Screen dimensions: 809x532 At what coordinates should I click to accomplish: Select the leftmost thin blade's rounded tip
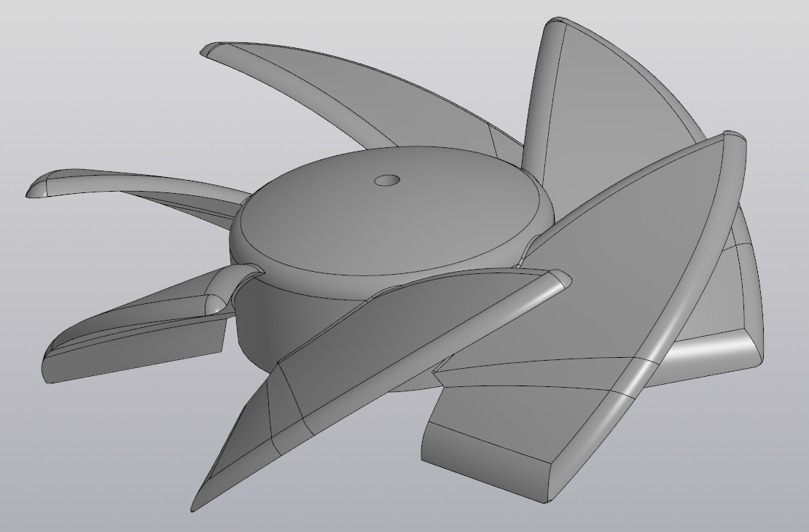point(38,188)
